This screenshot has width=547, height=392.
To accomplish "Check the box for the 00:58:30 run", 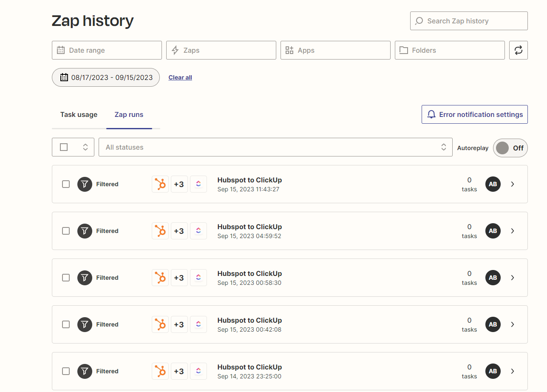I will click(x=66, y=278).
